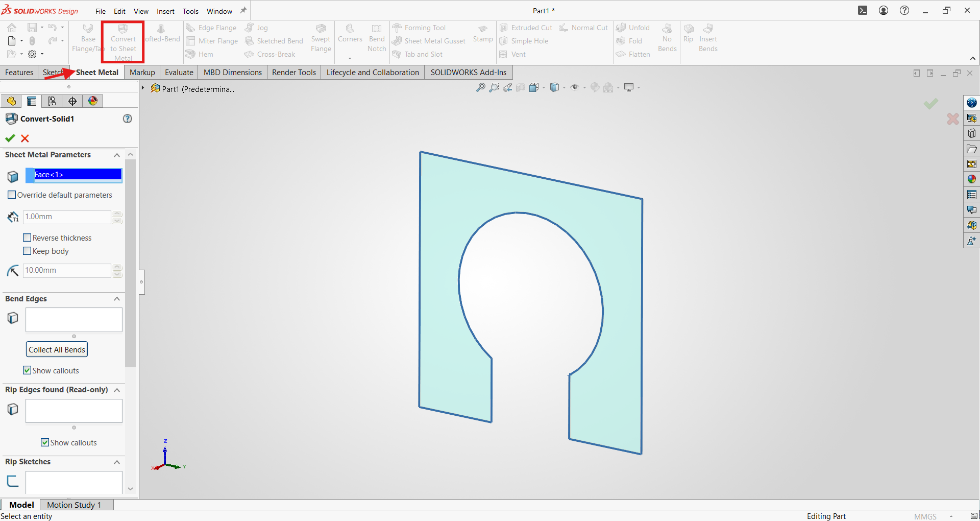Click the Hem tool
The image size is (980, 521).
200,54
